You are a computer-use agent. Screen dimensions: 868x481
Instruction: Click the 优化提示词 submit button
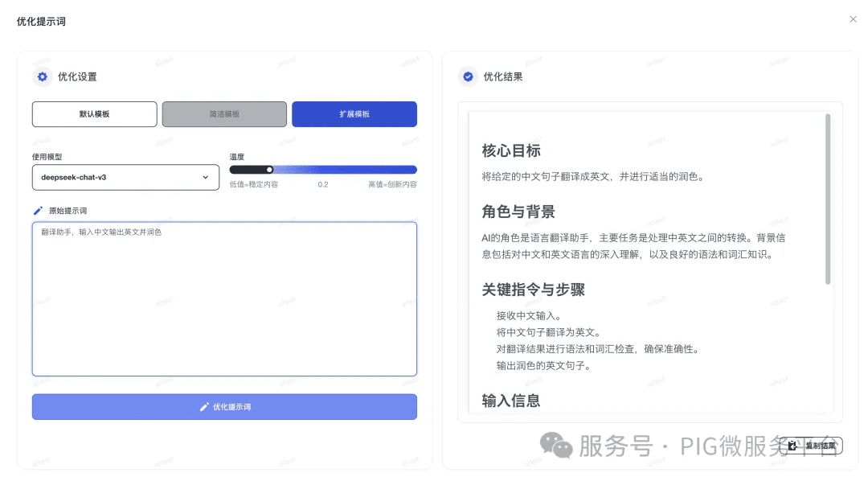[x=224, y=407]
